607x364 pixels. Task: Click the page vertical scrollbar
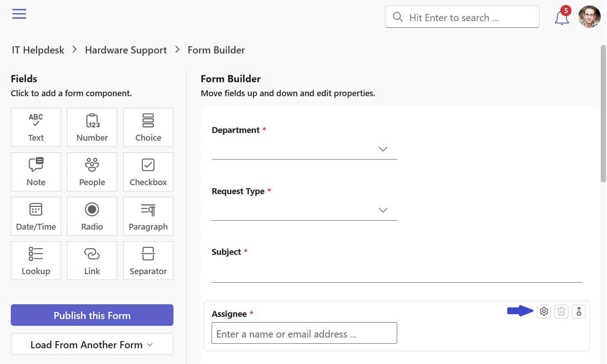603,113
